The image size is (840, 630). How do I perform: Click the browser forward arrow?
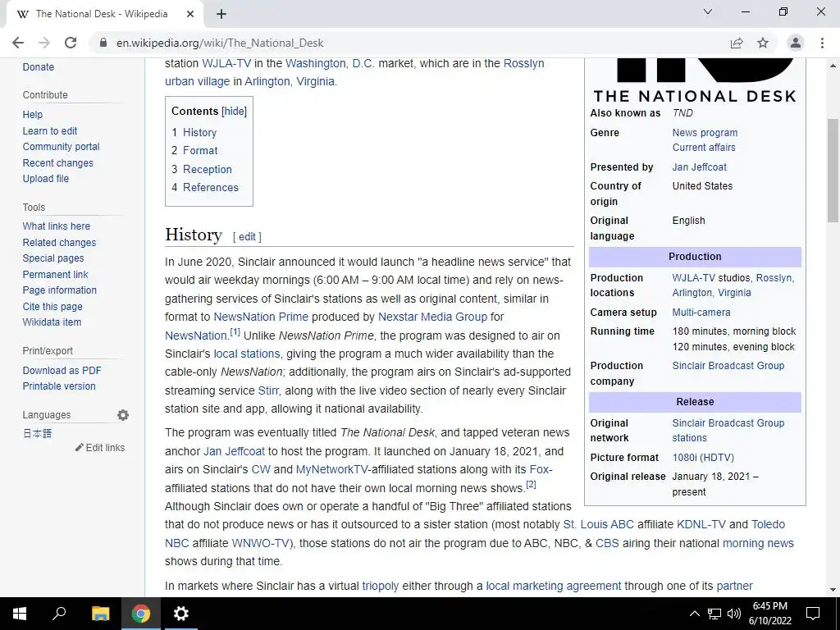tap(44, 43)
